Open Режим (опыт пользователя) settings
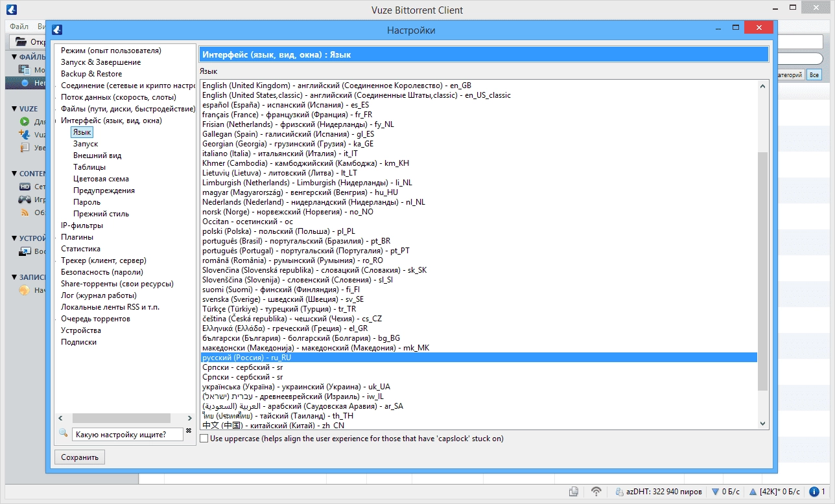 point(111,51)
